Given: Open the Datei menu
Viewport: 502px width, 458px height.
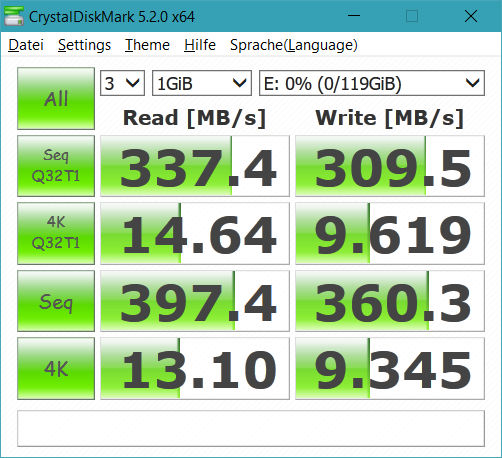Looking at the screenshot, I should [26, 45].
